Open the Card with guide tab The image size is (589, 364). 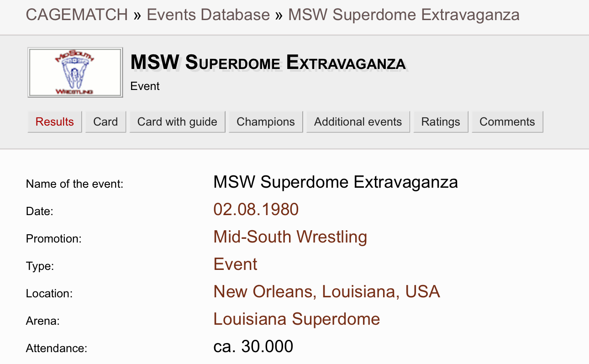(x=177, y=122)
